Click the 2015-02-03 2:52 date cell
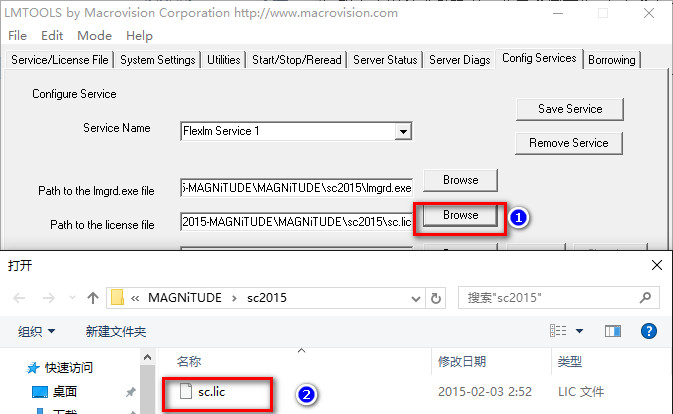The image size is (673, 414). [x=485, y=392]
